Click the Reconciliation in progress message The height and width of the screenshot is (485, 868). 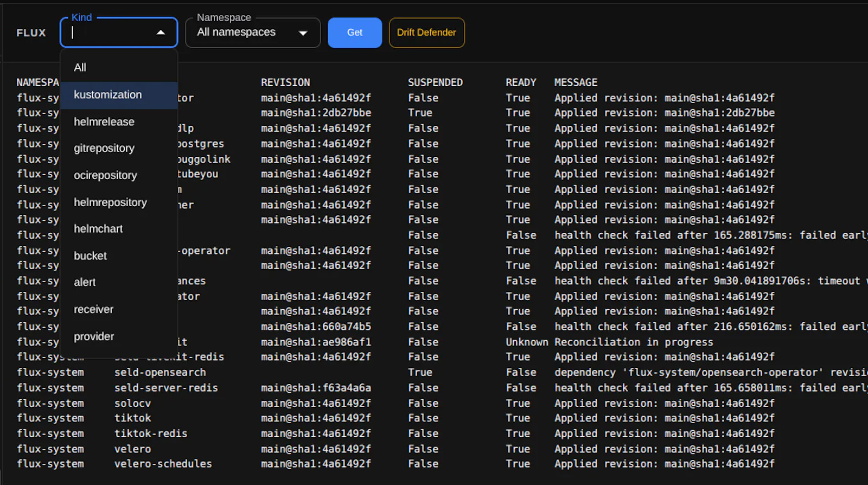tap(634, 342)
